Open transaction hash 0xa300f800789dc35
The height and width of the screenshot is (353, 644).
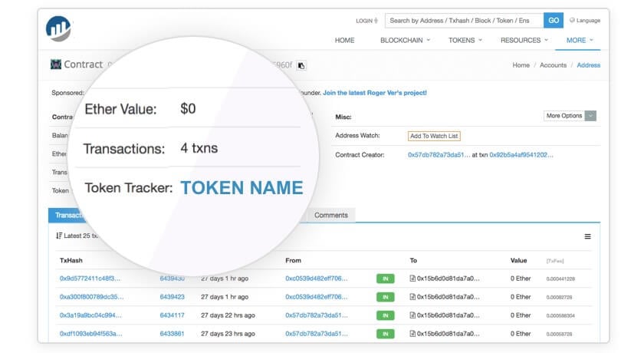click(x=91, y=297)
